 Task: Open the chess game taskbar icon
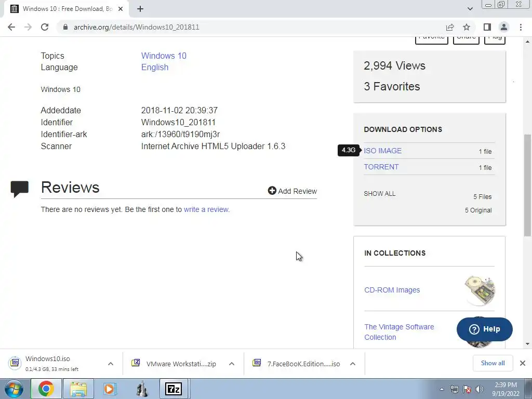tap(142, 390)
